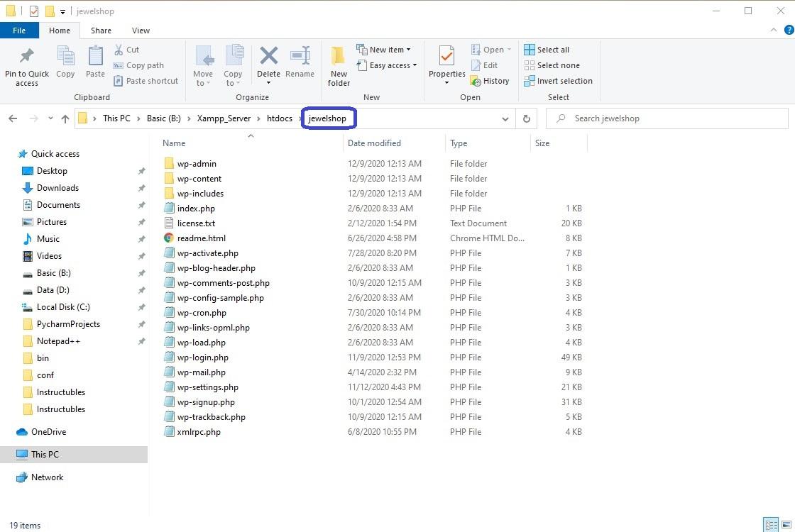
Task: Open Quick Access Toolbar customize dropdown
Action: point(62,11)
